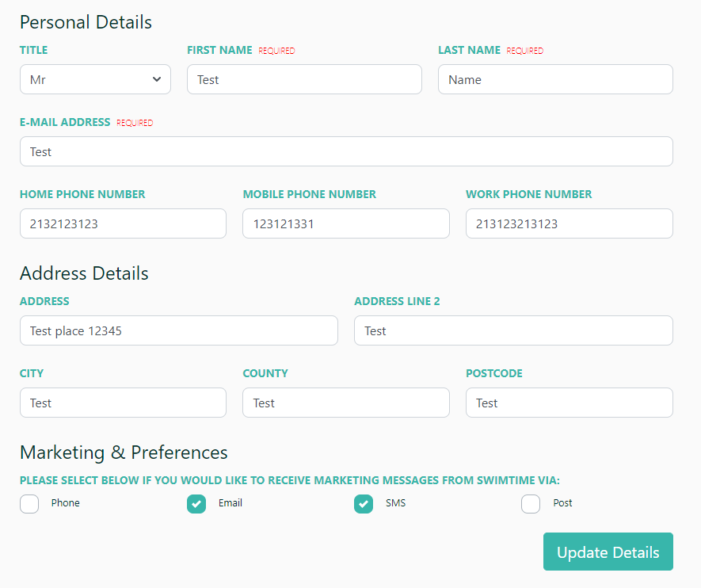Click the First Name input field

coord(304,79)
